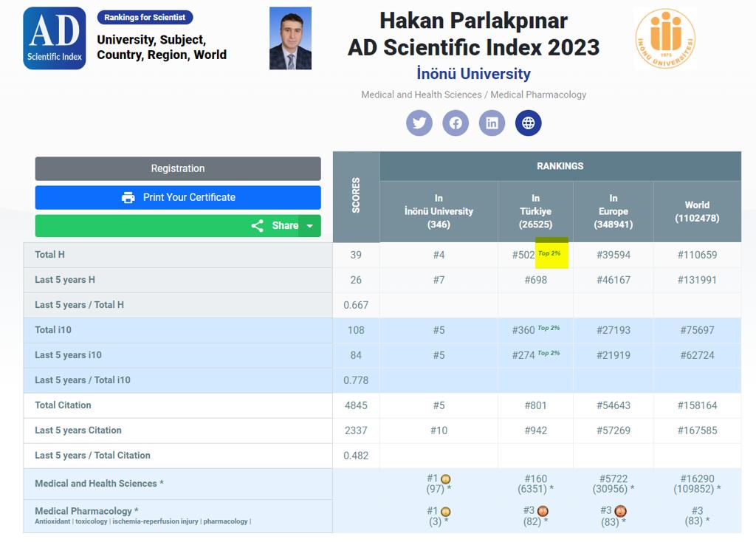Share profile via Twitter icon

419,123
